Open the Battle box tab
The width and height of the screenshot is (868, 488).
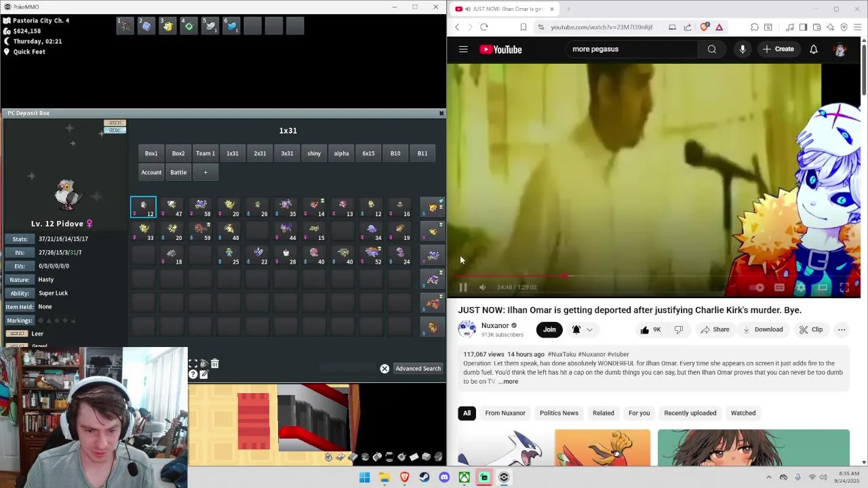[x=178, y=172]
